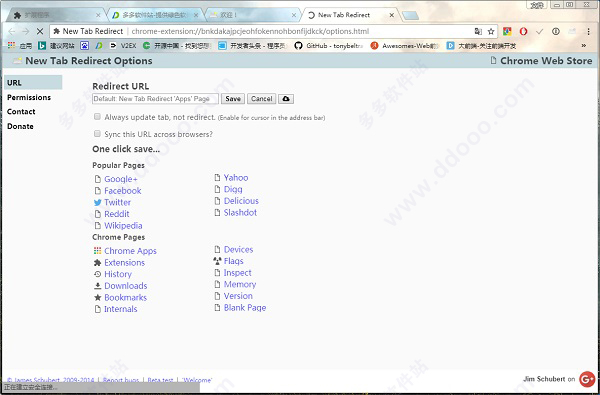Click the translate icon in address bar
The width and height of the screenshot is (600, 395).
(x=478, y=31)
